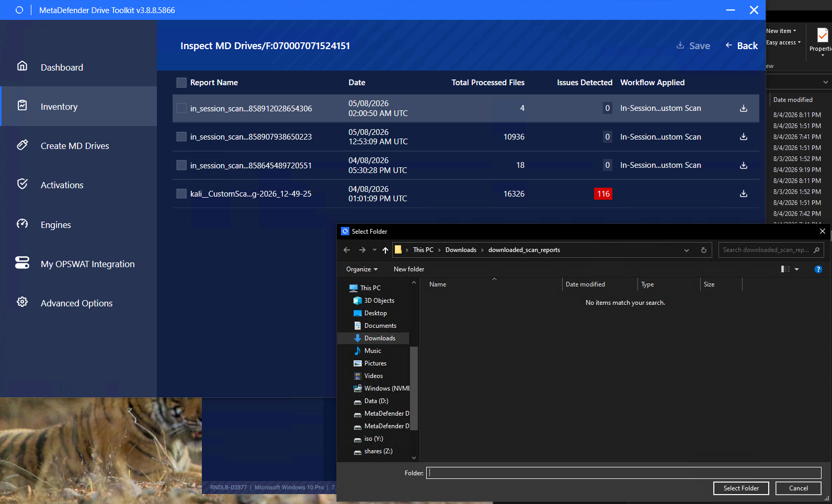The height and width of the screenshot is (504, 832).
Task: Open the recent locations dropdown arrow
Action: click(x=374, y=250)
